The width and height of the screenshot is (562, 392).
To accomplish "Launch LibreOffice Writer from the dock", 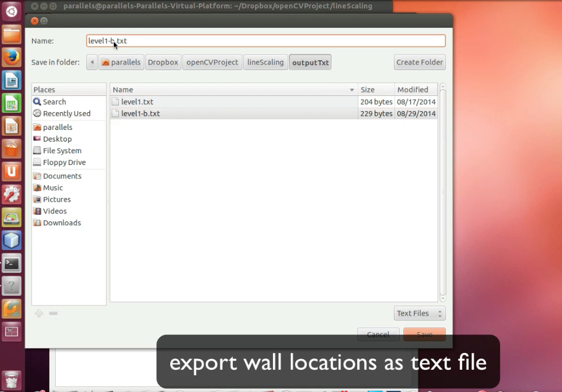I will pyautogui.click(x=11, y=80).
